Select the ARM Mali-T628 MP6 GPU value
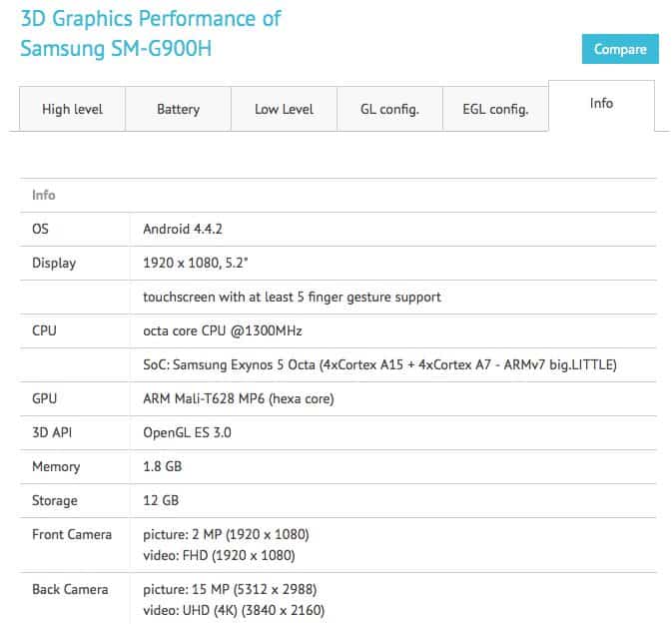672x624 pixels. coord(239,398)
